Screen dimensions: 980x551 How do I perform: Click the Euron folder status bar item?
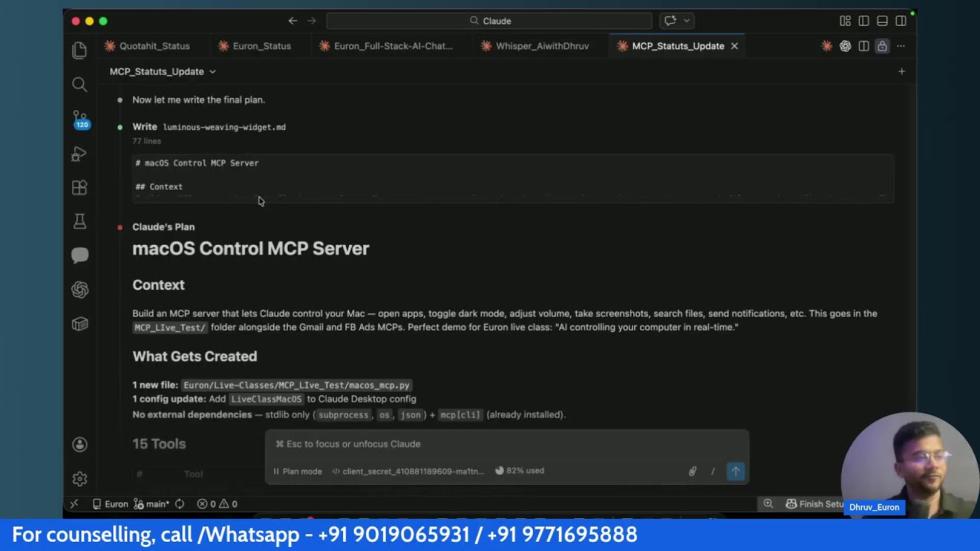[x=110, y=504]
